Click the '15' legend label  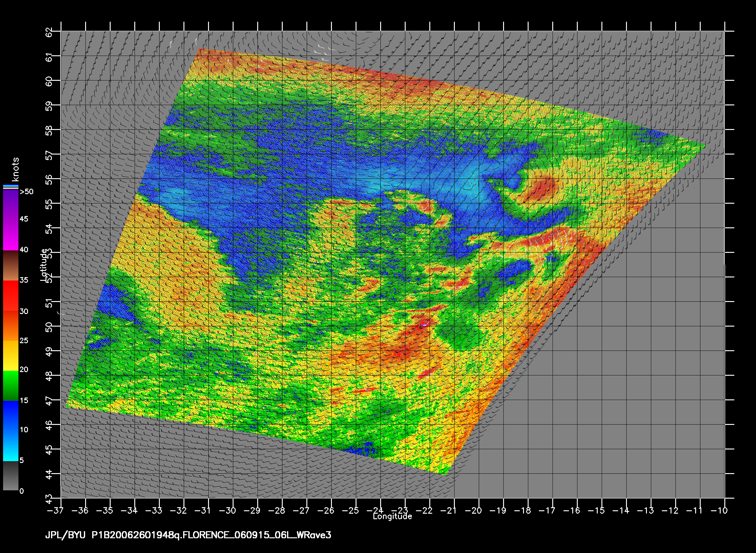tap(24, 401)
